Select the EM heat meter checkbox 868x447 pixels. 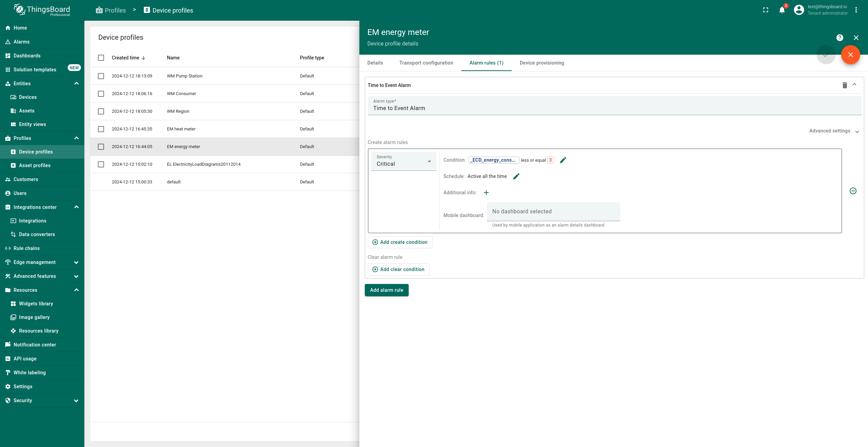pos(101,129)
